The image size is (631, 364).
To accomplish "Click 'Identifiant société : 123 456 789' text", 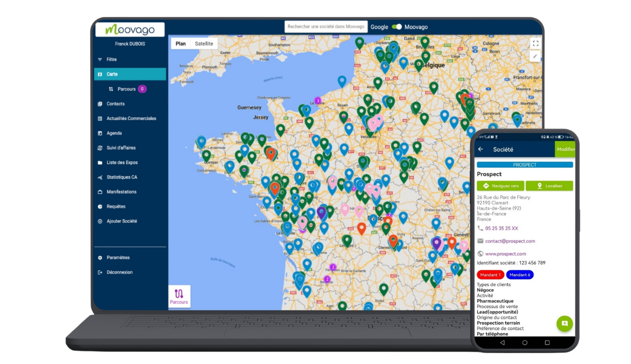I will (x=511, y=263).
